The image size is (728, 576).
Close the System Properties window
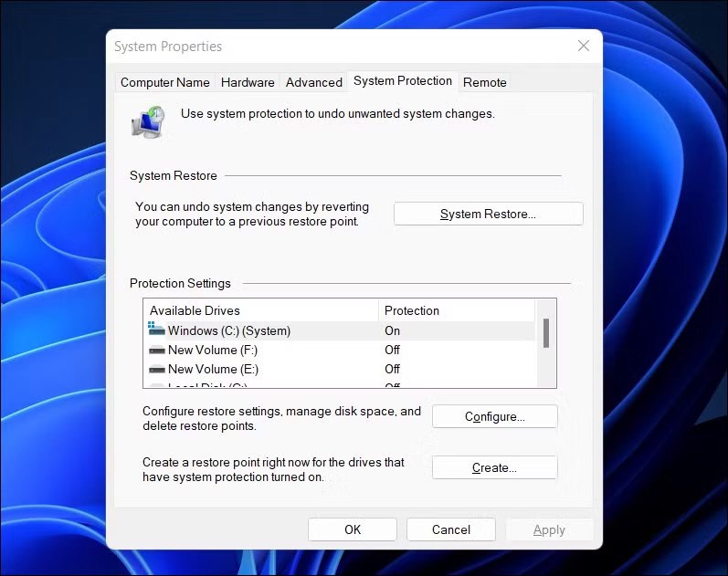click(584, 46)
